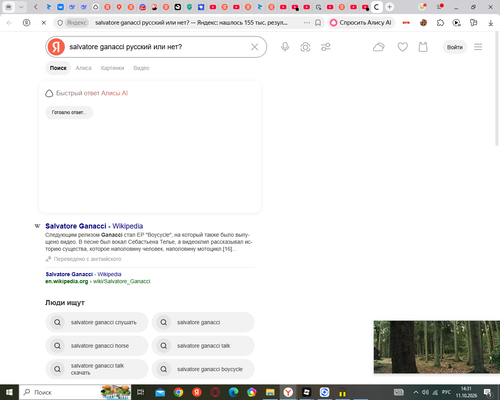Expand the tab list dropdown chevron
The width and height of the screenshot is (500, 400).
click(21, 7)
